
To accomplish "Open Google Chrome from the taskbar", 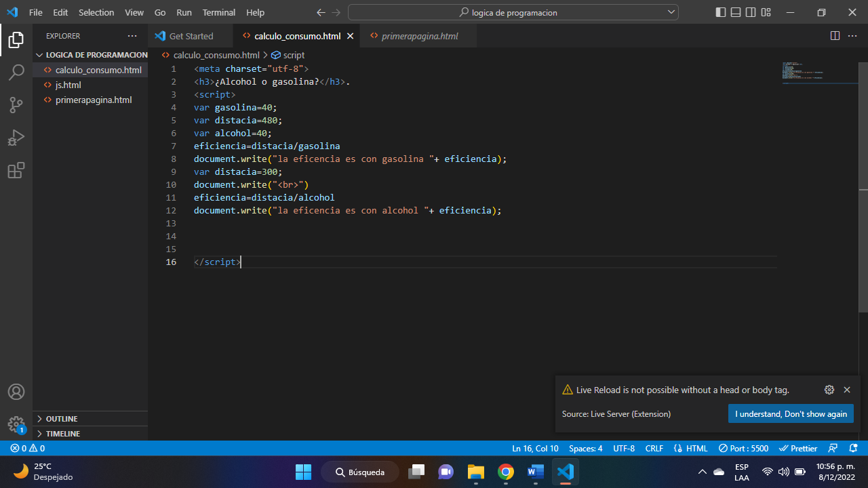I will click(505, 472).
